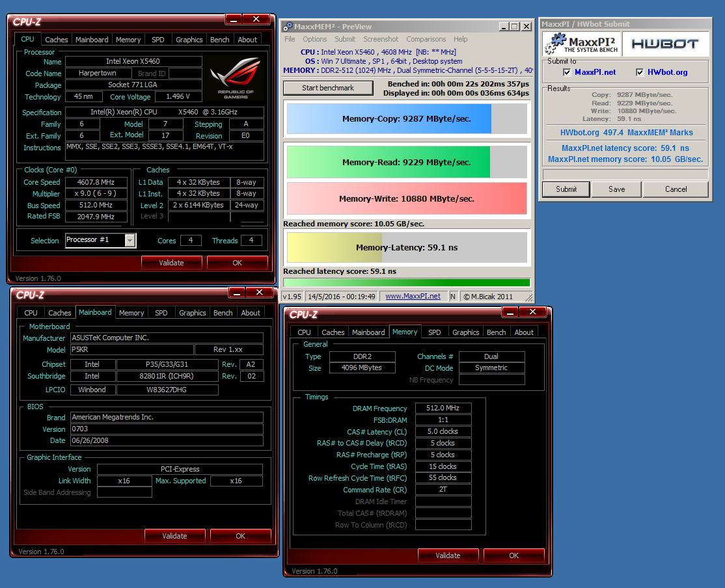The width and height of the screenshot is (725, 588).
Task: Switch to Graphics tab in top CPU-Z window
Action: 189,40
